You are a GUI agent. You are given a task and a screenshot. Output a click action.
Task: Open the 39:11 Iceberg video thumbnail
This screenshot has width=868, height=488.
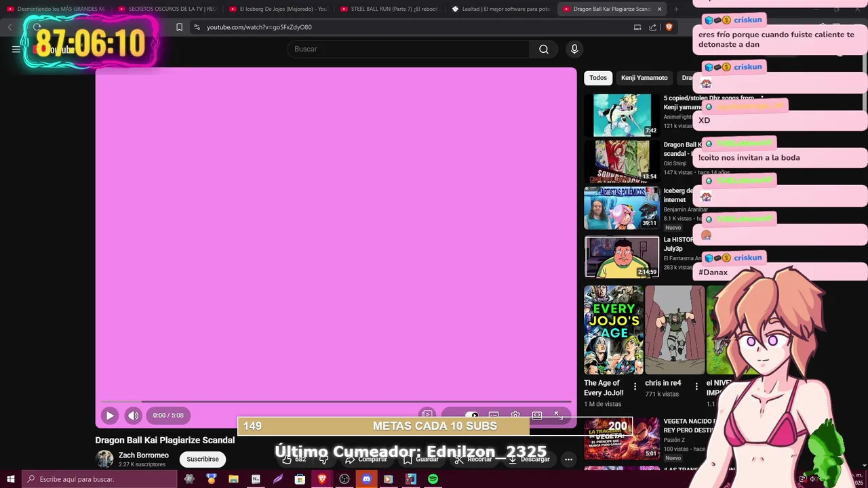coord(622,208)
